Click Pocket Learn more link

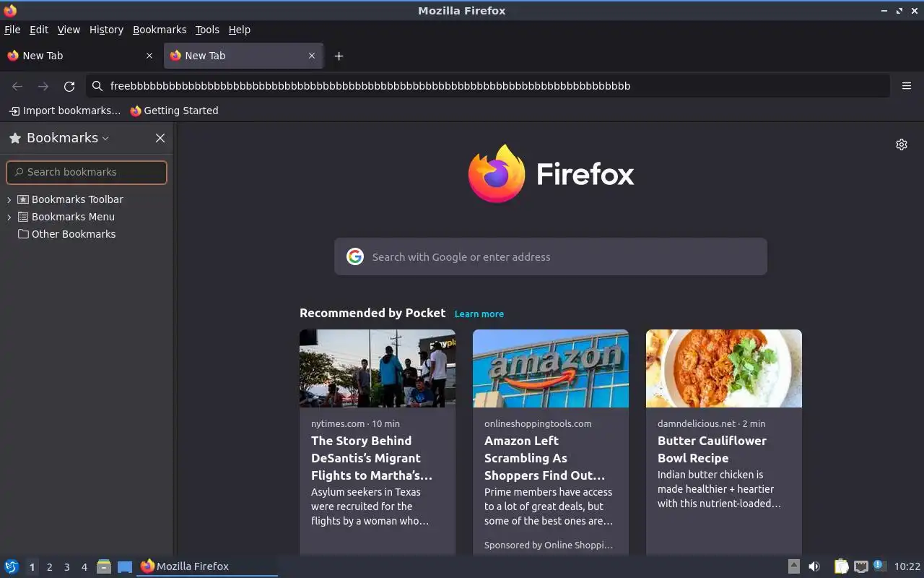tap(479, 314)
